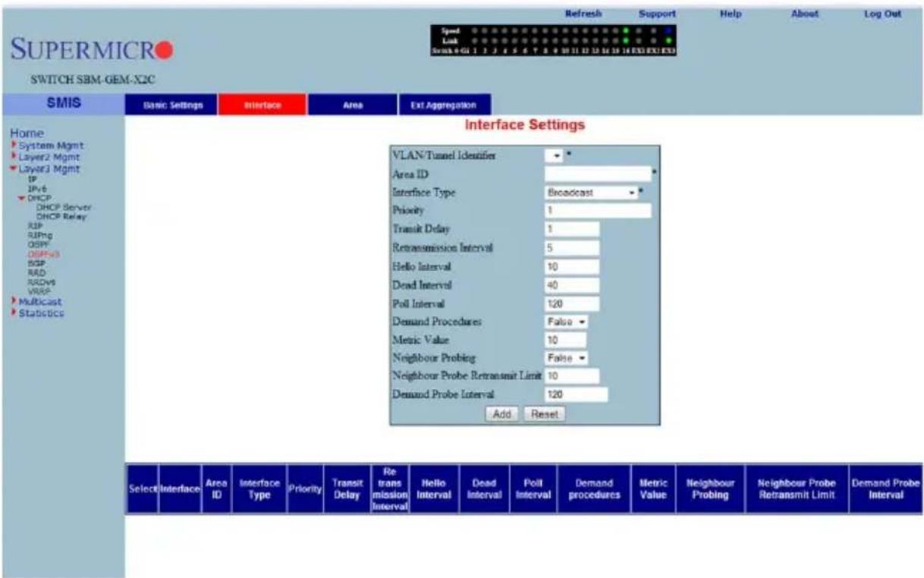Click Interface Type column header
The width and height of the screenshot is (924, 578).
coord(259,490)
